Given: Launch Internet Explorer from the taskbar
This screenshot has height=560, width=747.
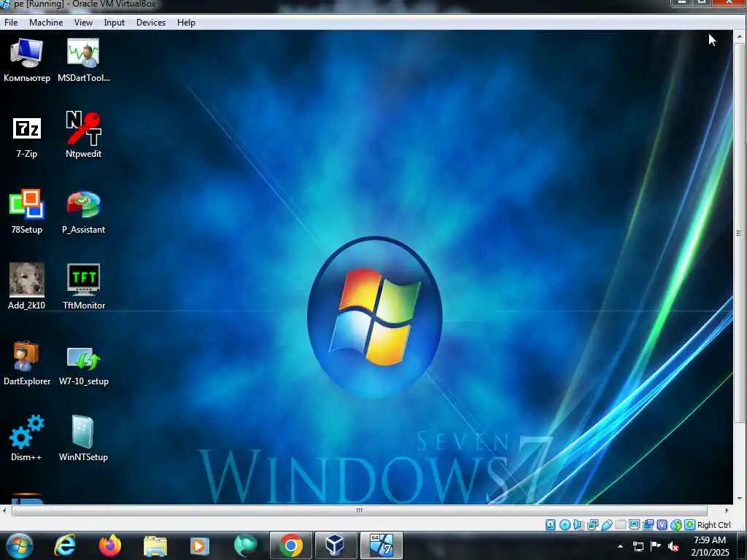Looking at the screenshot, I should click(x=64, y=545).
